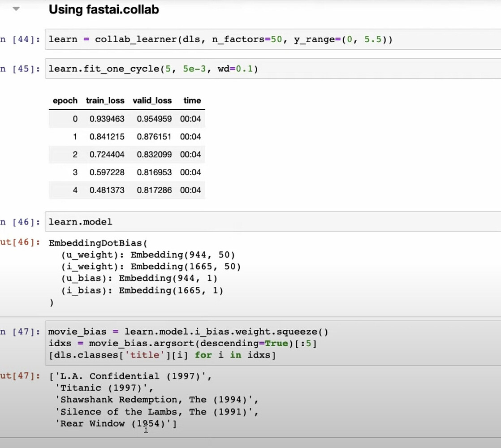Image resolution: width=501 pixels, height=448 pixels.
Task: Click the 00:04 time value for epoch 0
Action: [190, 119]
